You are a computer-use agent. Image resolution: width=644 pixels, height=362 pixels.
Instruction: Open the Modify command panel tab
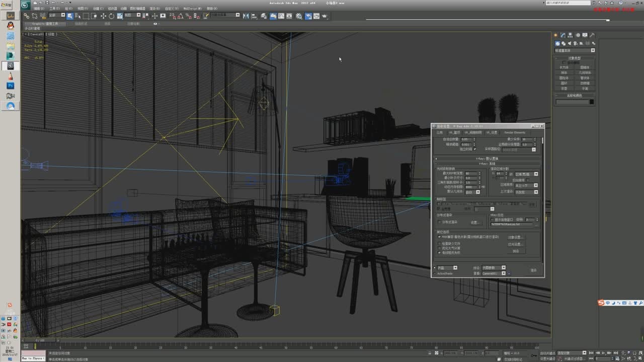click(x=563, y=35)
